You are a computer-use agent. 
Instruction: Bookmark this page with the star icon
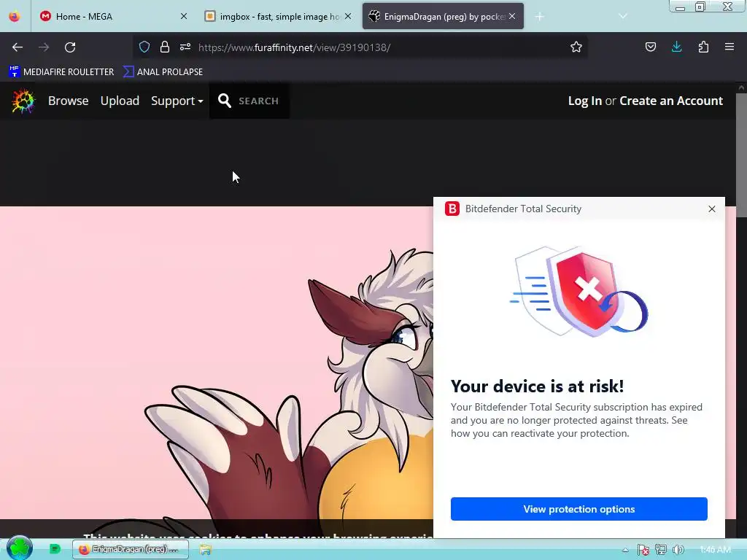[576, 47]
